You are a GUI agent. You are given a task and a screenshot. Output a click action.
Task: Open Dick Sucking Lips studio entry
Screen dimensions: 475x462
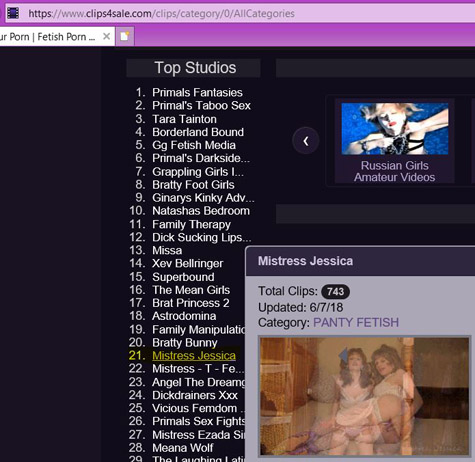(202, 237)
